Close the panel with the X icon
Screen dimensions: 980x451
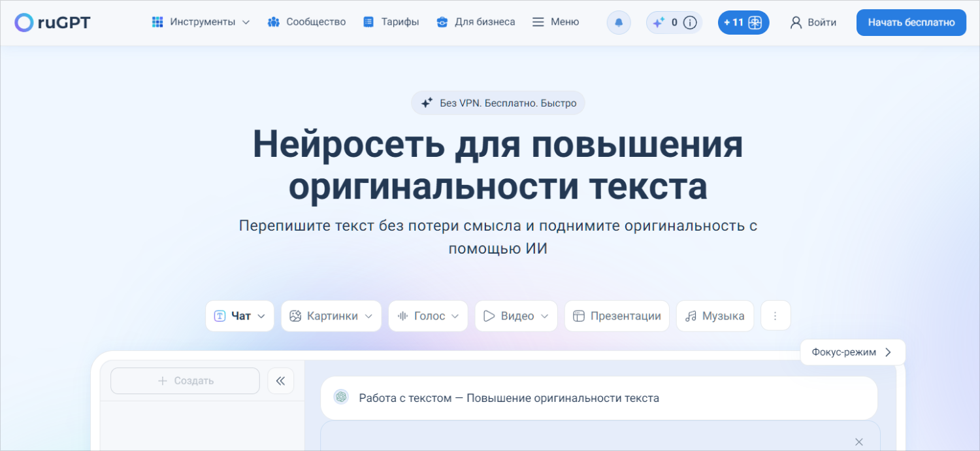tap(859, 442)
